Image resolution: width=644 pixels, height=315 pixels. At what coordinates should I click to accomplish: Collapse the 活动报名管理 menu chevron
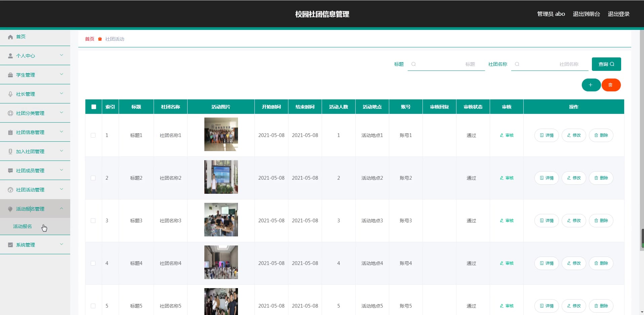(62, 209)
